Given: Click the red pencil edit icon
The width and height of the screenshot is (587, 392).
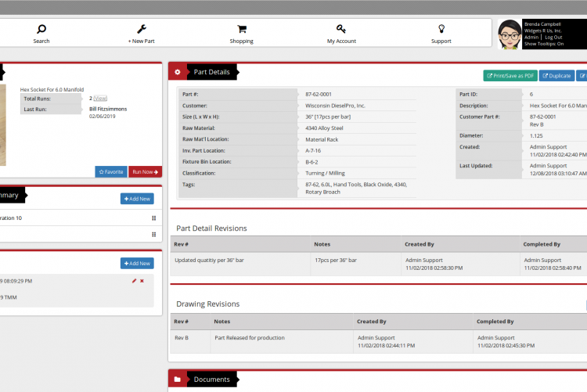Looking at the screenshot, I should click(134, 280).
